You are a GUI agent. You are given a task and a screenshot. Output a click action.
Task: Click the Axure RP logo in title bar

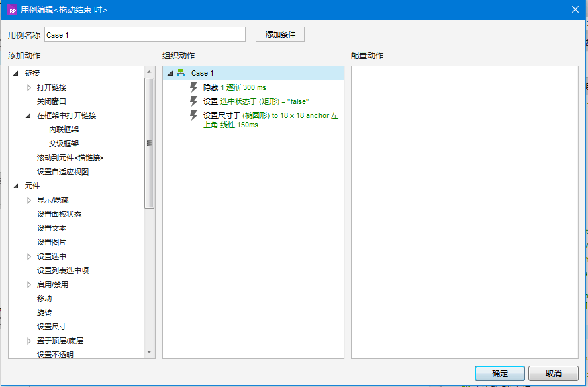12,10
